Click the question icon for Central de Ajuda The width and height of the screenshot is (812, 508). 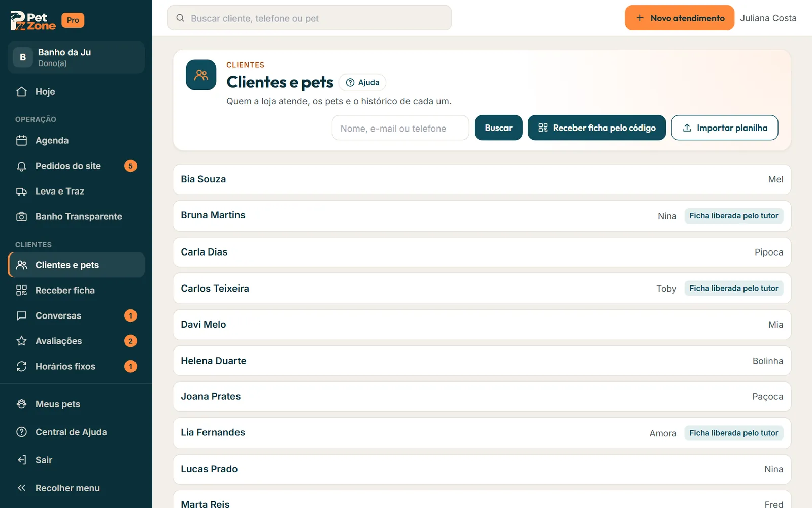[21, 432]
